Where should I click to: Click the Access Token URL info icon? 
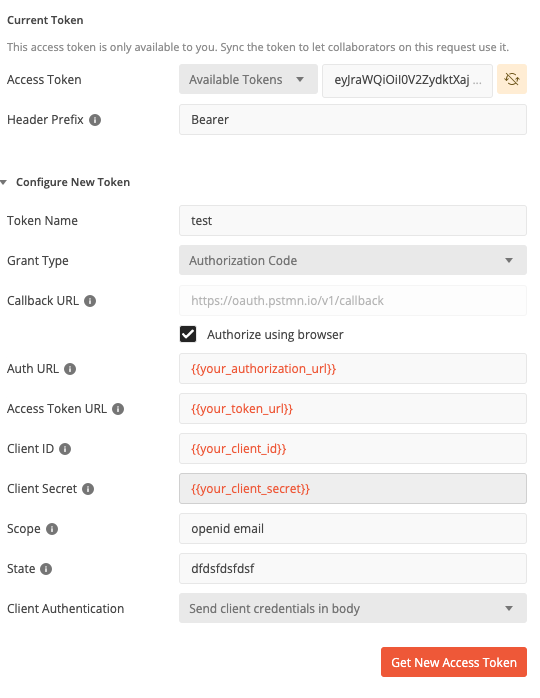(118, 409)
